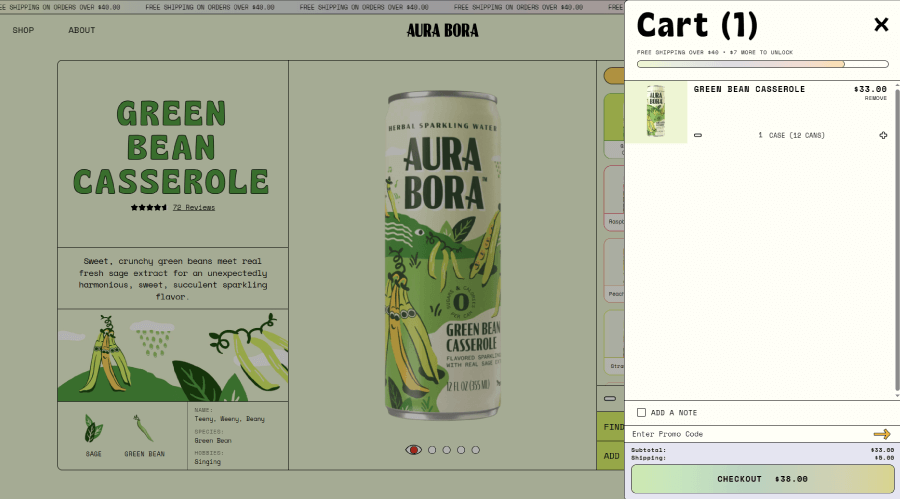Click the Subtotal line in cart
900x499 pixels.
click(x=762, y=450)
